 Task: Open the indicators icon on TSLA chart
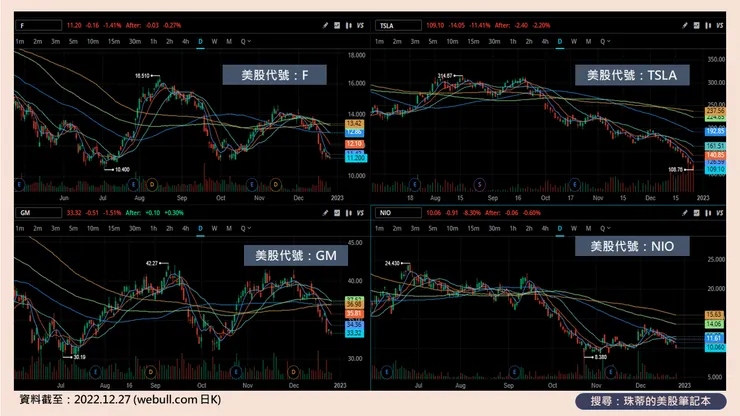[x=697, y=25]
